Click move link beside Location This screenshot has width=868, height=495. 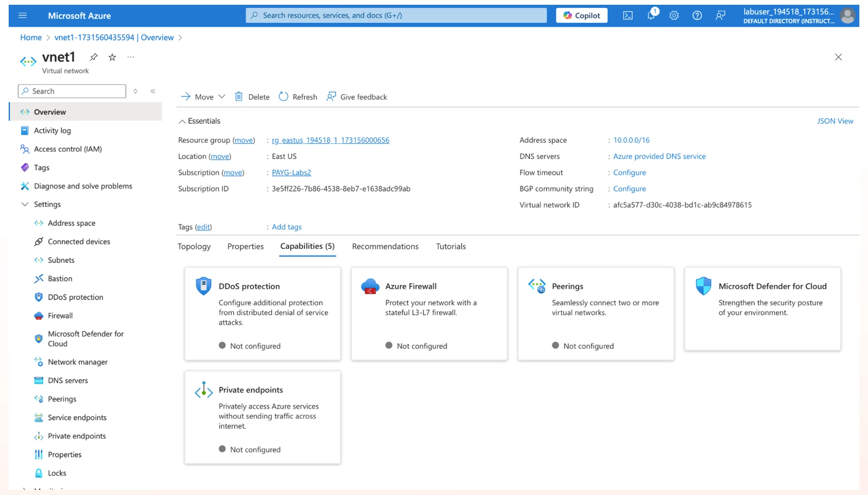tap(220, 156)
